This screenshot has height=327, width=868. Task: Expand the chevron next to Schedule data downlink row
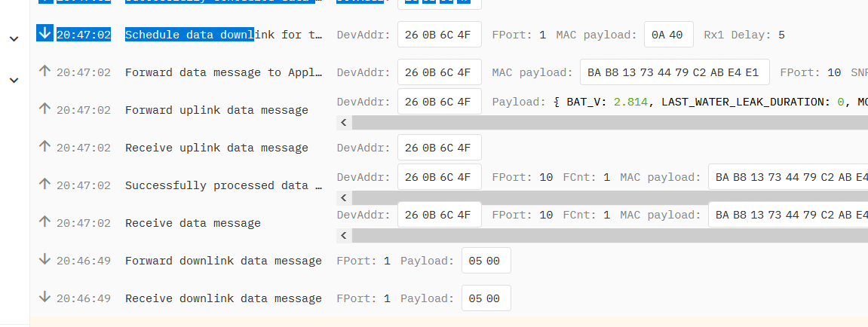14,38
